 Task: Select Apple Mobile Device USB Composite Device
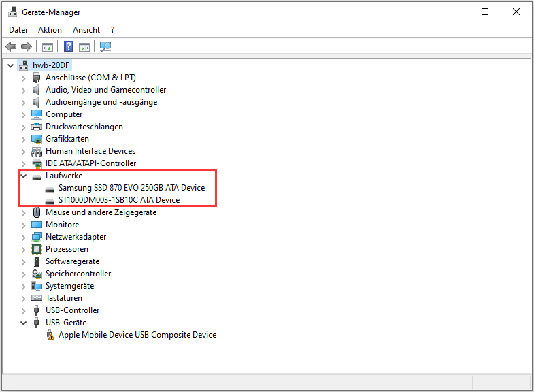[x=137, y=335]
